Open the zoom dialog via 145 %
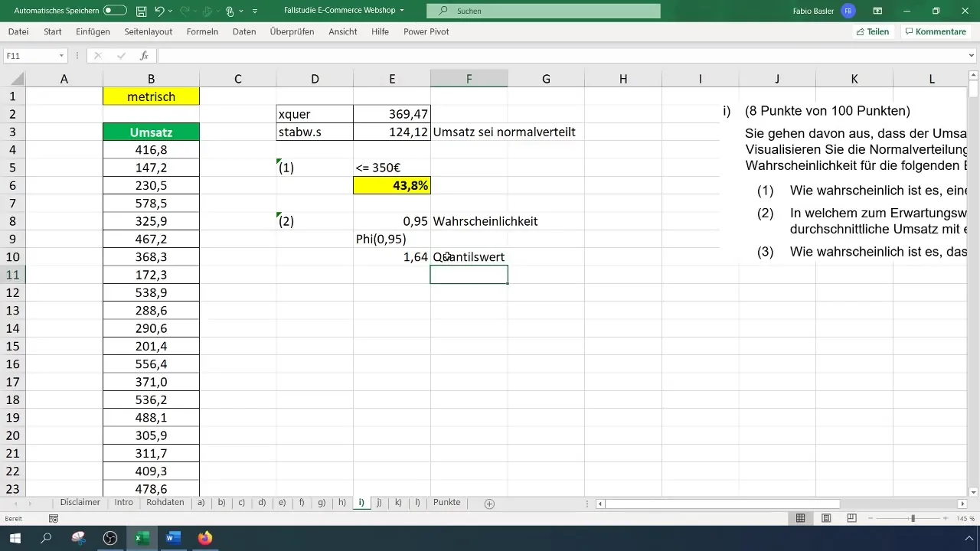 point(966,518)
